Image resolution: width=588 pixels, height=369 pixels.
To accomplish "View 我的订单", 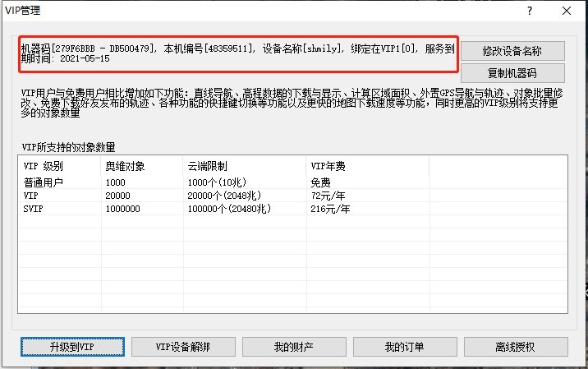I will 404,347.
